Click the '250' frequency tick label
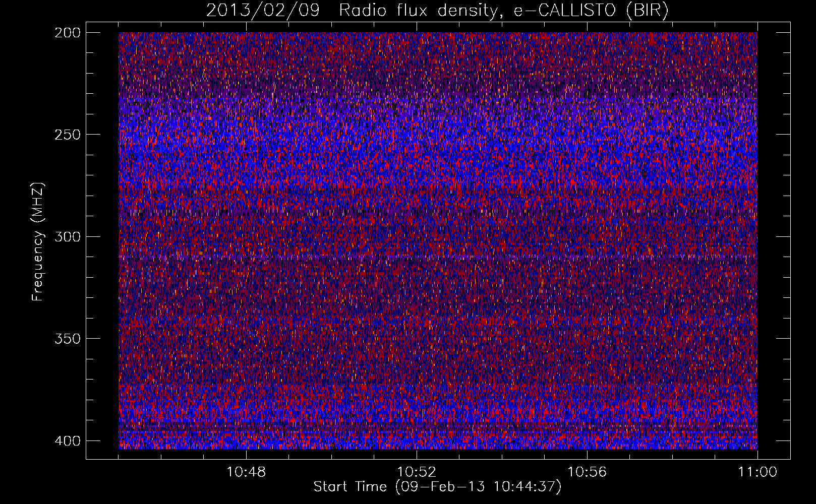 [x=67, y=135]
